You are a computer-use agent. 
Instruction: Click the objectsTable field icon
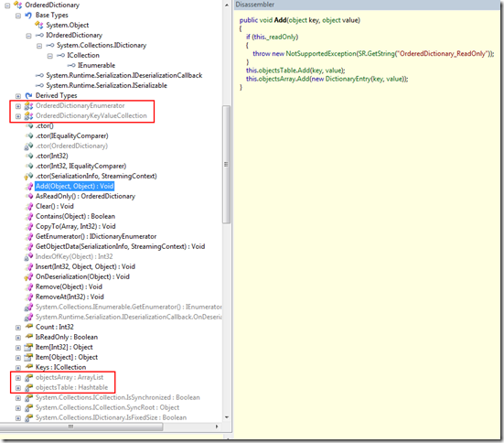coord(29,387)
